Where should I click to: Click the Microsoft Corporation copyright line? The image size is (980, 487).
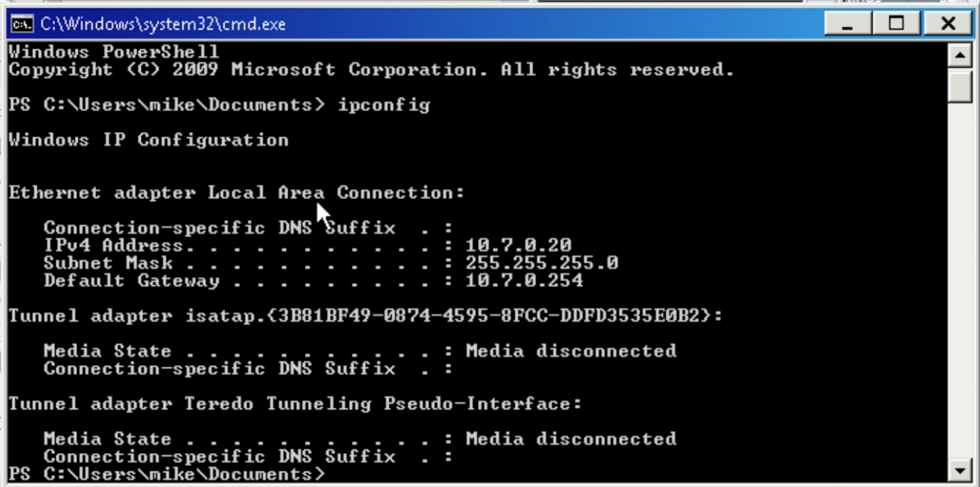coord(371,70)
